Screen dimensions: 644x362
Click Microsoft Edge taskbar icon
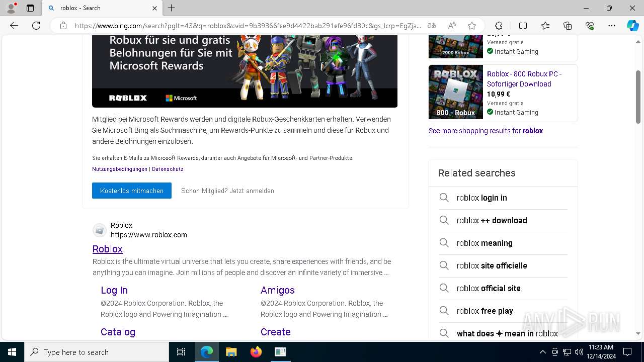point(207,352)
